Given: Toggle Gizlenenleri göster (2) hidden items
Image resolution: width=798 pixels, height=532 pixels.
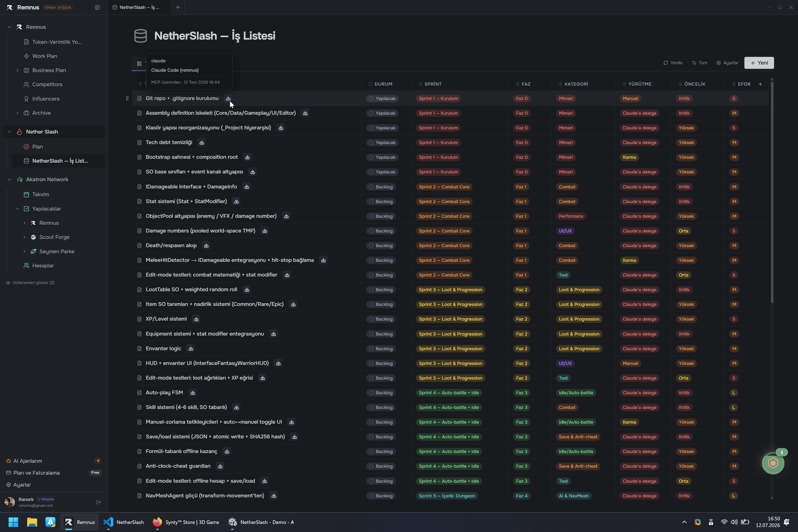Looking at the screenshot, I should click(x=30, y=283).
